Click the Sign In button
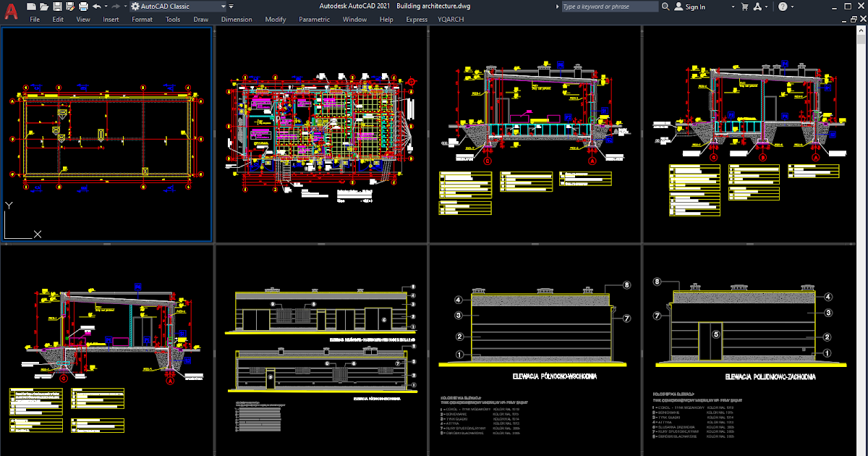 tap(694, 6)
